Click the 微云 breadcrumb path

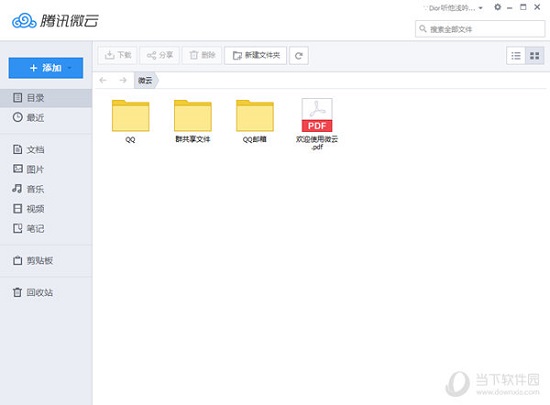(x=146, y=80)
